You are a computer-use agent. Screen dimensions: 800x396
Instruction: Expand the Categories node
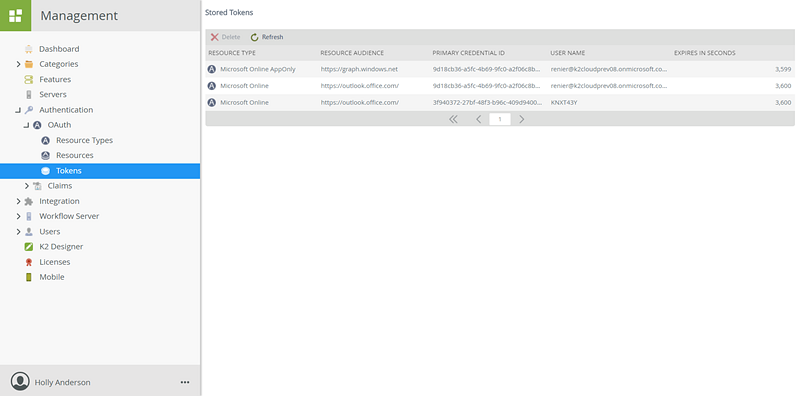[18, 64]
